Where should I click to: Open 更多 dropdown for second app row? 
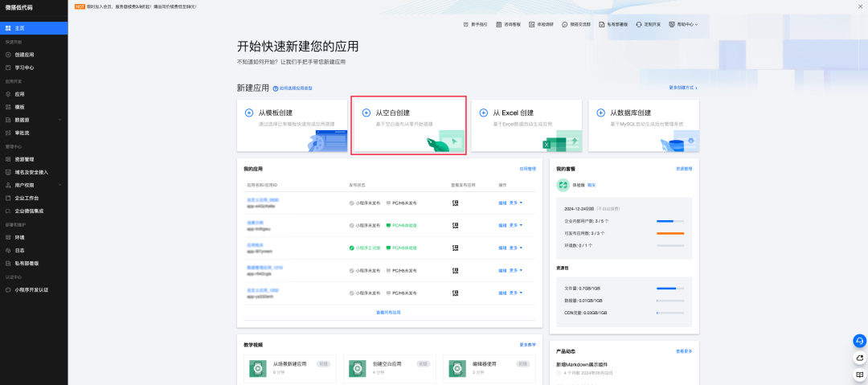click(516, 226)
